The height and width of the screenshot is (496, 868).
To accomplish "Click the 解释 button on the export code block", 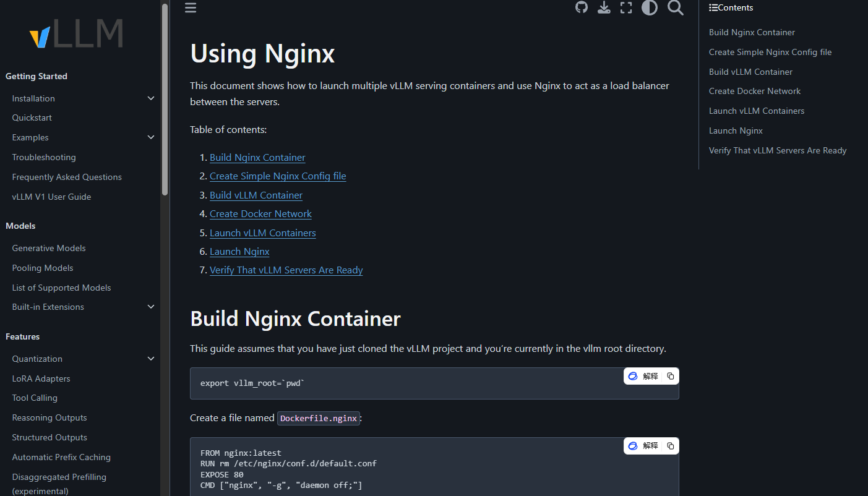I will (645, 375).
